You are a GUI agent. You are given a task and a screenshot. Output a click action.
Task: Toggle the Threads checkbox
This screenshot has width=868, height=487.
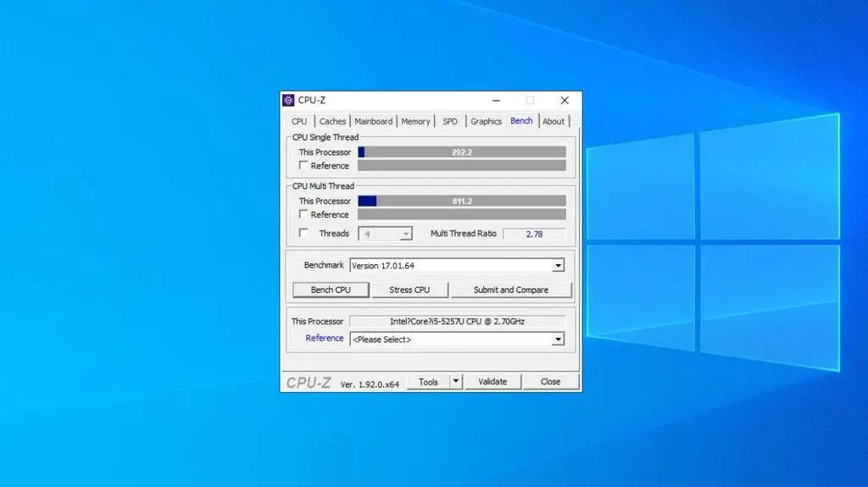tap(303, 233)
